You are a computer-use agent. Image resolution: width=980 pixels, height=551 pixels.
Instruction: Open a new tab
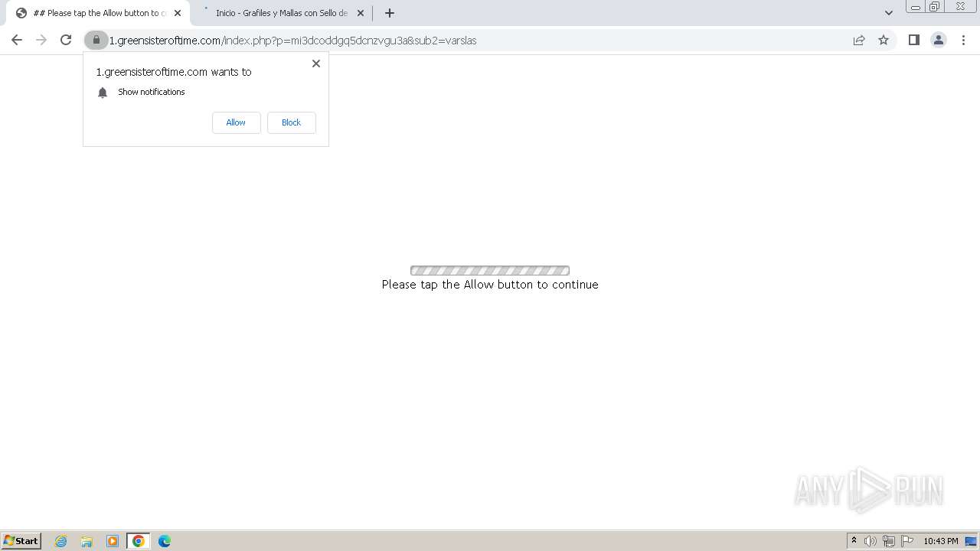pos(390,13)
